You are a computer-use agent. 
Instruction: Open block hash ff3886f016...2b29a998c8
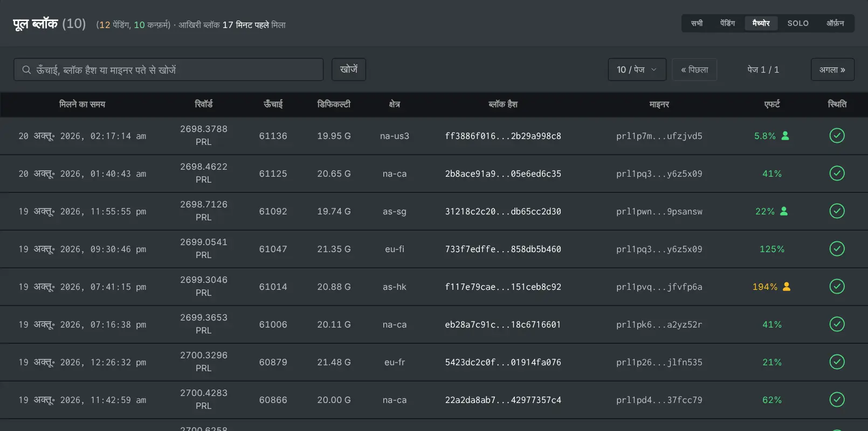coord(503,136)
